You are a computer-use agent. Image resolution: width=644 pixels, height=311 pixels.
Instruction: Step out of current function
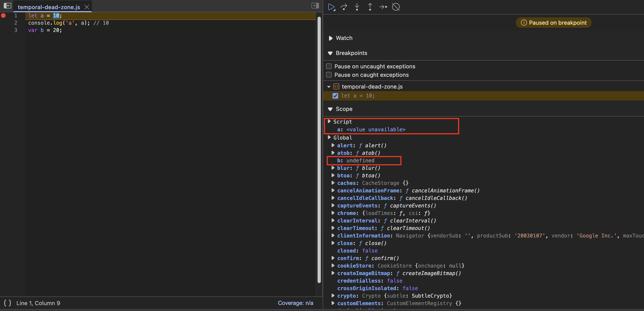point(370,7)
